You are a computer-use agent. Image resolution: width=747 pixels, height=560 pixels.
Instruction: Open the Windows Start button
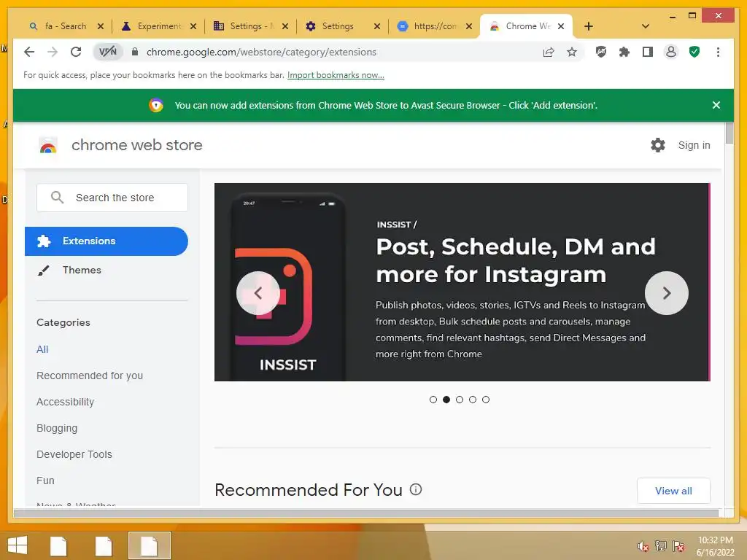[18, 545]
